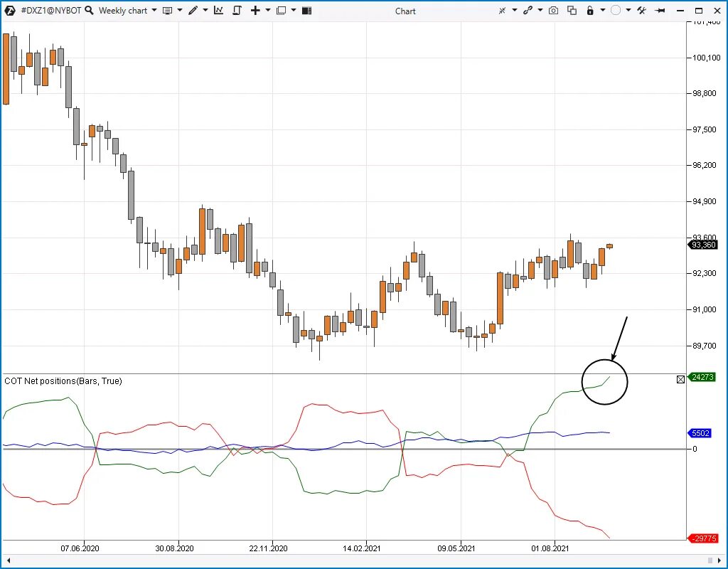
Task: Click the right arrow of horizontal scrollbar
Action: click(719, 560)
